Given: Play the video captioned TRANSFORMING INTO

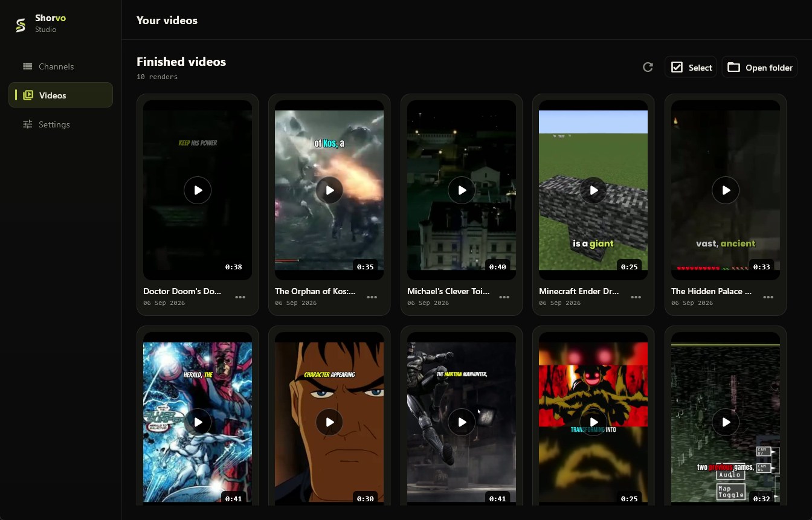Looking at the screenshot, I should (593, 422).
